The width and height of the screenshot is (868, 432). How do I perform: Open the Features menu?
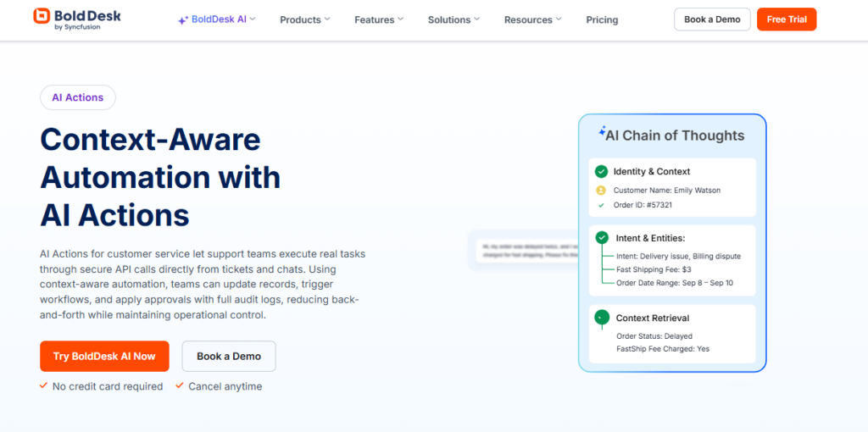(379, 20)
